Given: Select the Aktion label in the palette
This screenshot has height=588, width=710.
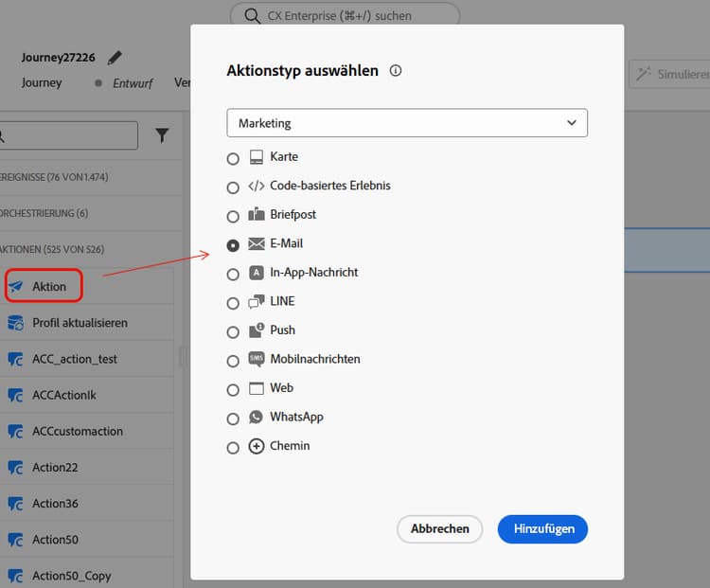Looking at the screenshot, I should tap(49, 286).
